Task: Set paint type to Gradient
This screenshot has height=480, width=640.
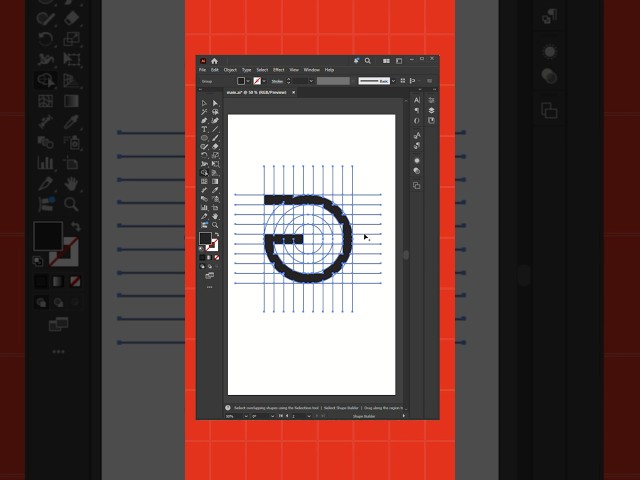Action: 209,258
